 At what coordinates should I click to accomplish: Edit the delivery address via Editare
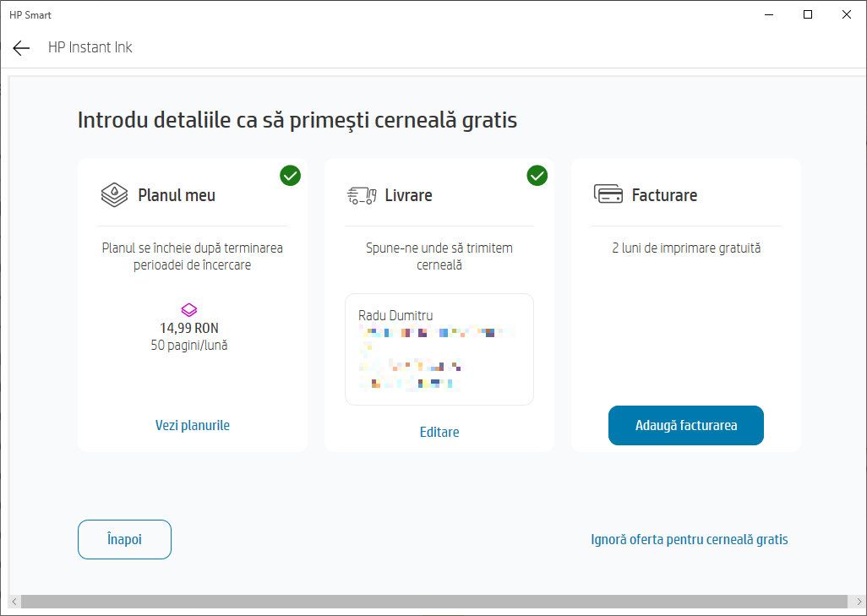[x=439, y=432]
